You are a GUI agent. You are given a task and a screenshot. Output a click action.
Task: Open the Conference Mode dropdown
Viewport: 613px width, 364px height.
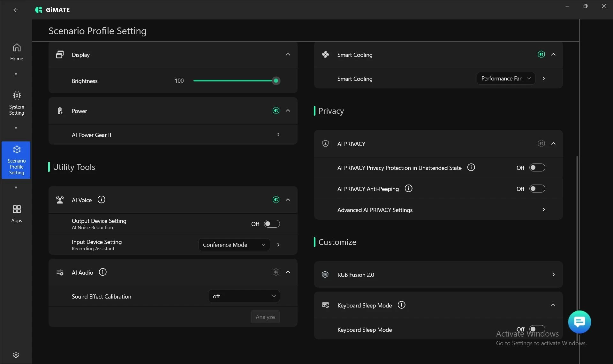[234, 245]
